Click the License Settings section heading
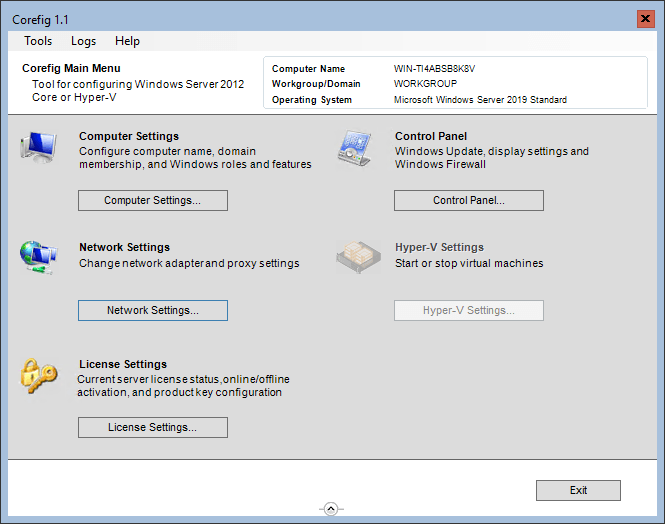The width and height of the screenshot is (665, 524). (123, 364)
